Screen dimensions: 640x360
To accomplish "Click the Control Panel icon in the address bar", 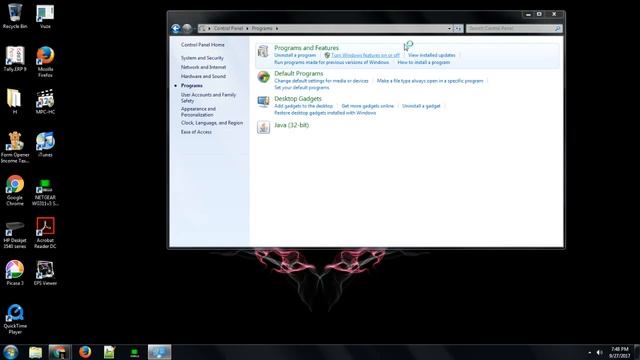I will coord(202,29).
